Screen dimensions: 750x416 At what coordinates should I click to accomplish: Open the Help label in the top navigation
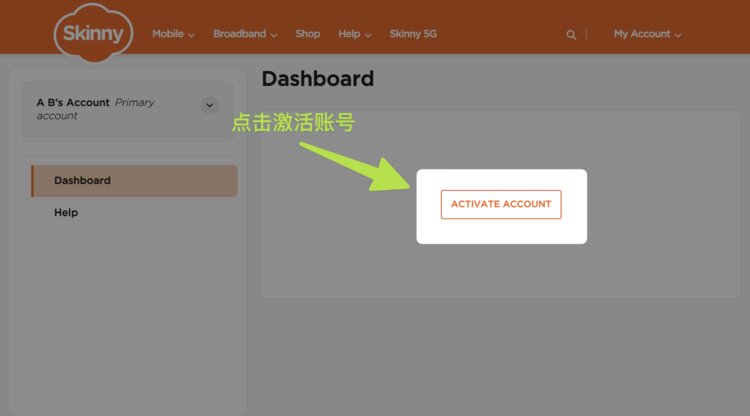348,34
